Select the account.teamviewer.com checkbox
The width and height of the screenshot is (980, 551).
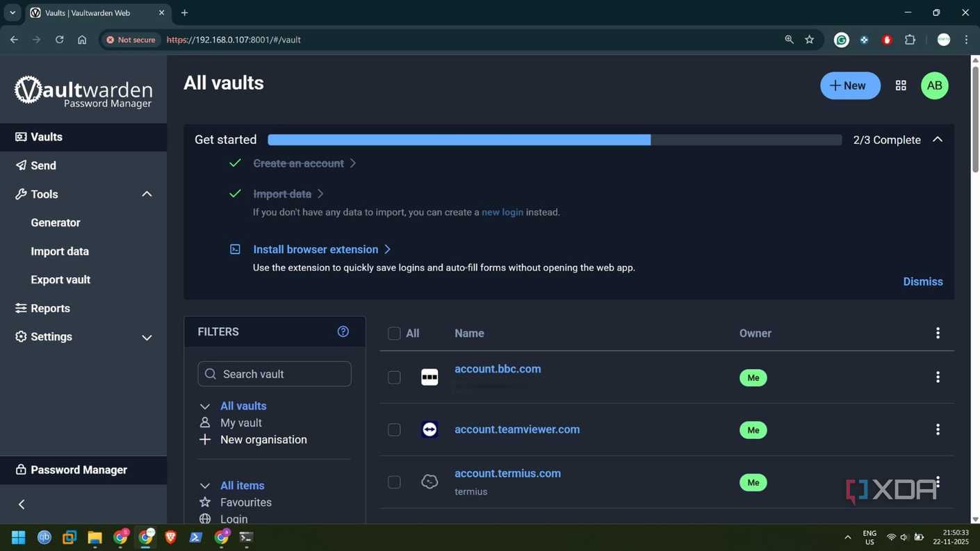(394, 429)
